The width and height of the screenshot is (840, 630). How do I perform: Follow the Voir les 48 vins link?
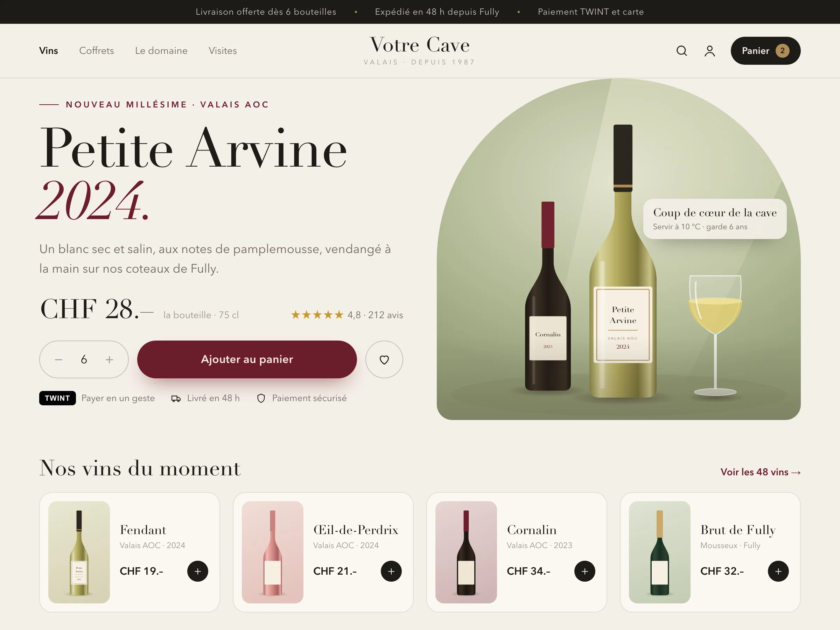coord(761,472)
